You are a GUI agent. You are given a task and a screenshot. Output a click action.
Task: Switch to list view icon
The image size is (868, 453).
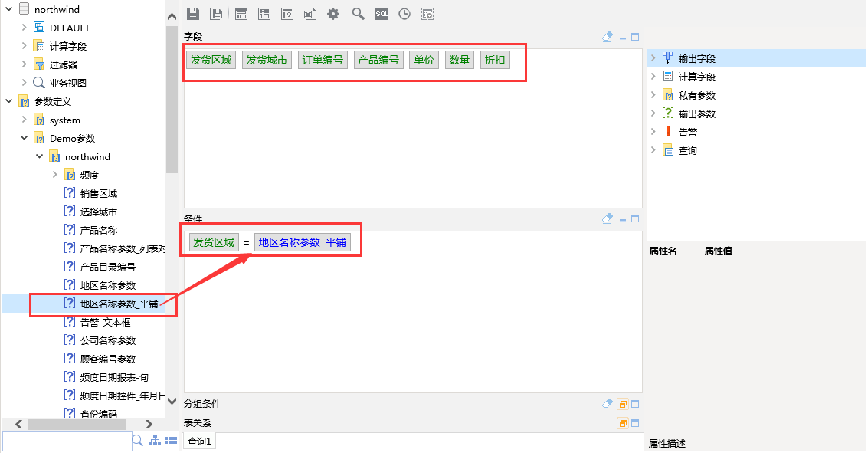coord(171,440)
